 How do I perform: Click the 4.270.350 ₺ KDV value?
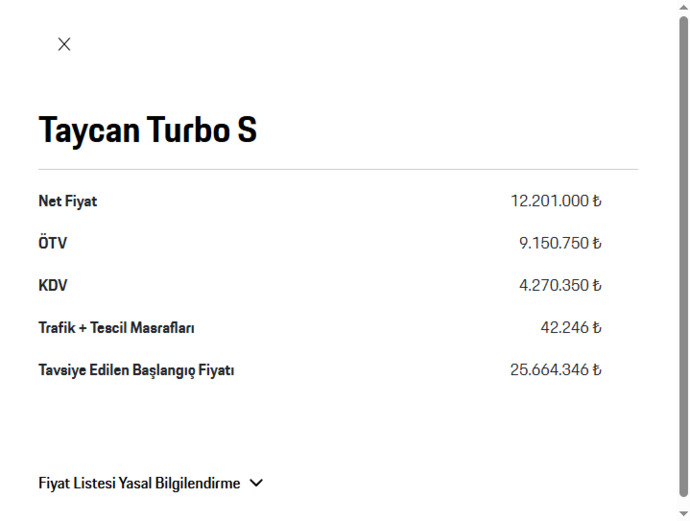560,286
